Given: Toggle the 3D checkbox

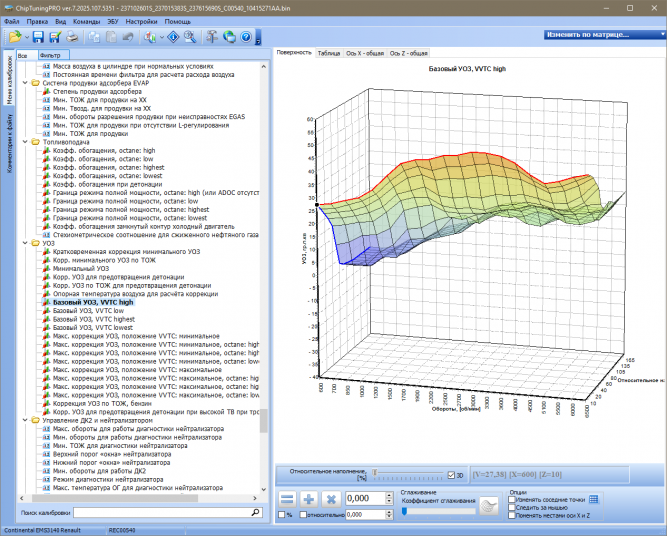Looking at the screenshot, I should click(x=451, y=475).
